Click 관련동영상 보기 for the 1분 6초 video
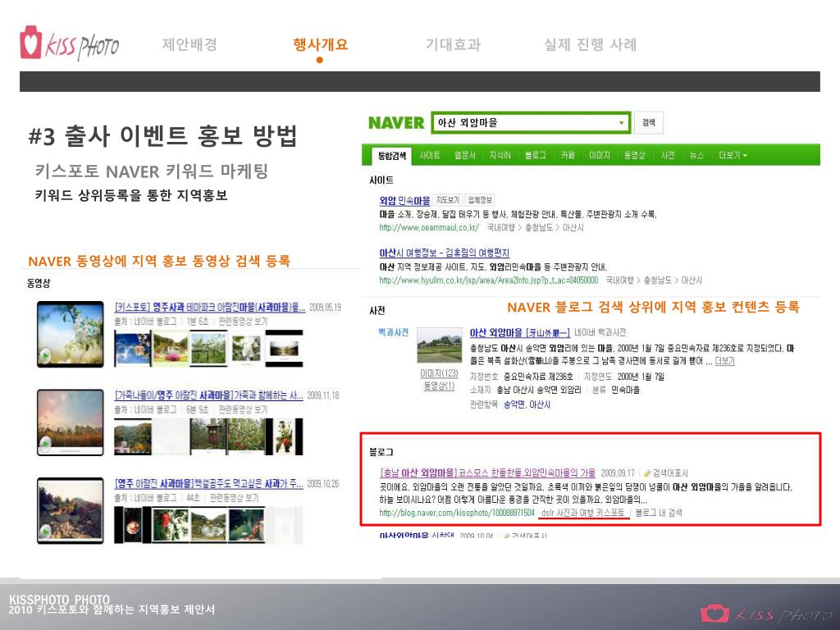840x630 pixels. pyautogui.click(x=243, y=322)
